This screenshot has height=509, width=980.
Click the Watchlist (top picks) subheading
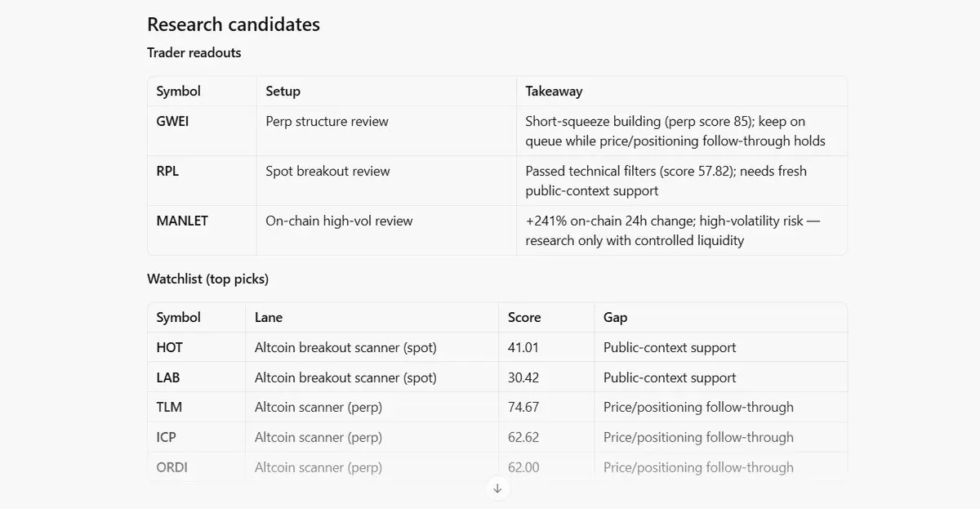pyautogui.click(x=207, y=279)
